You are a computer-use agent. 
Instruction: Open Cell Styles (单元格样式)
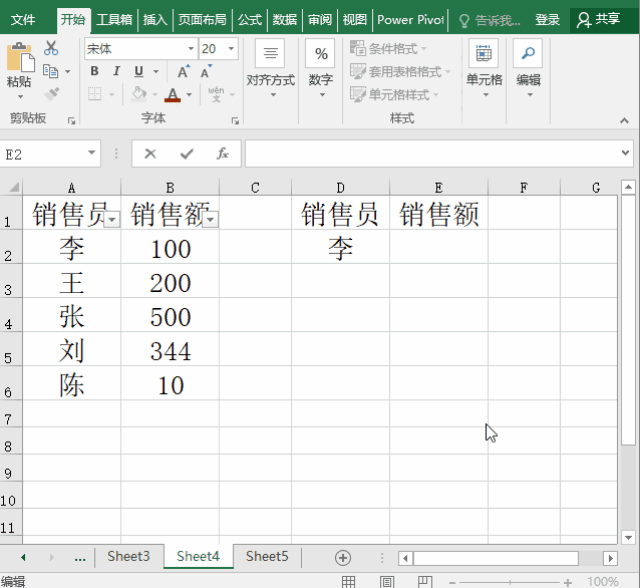point(394,94)
